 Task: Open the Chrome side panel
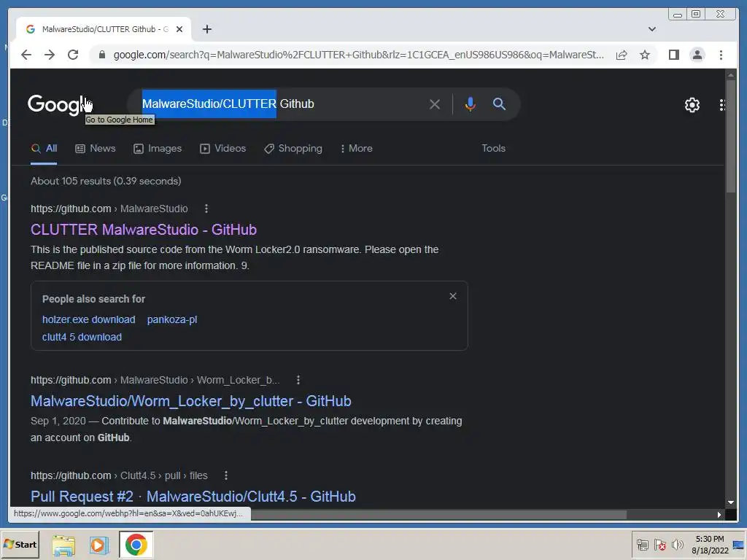point(673,55)
